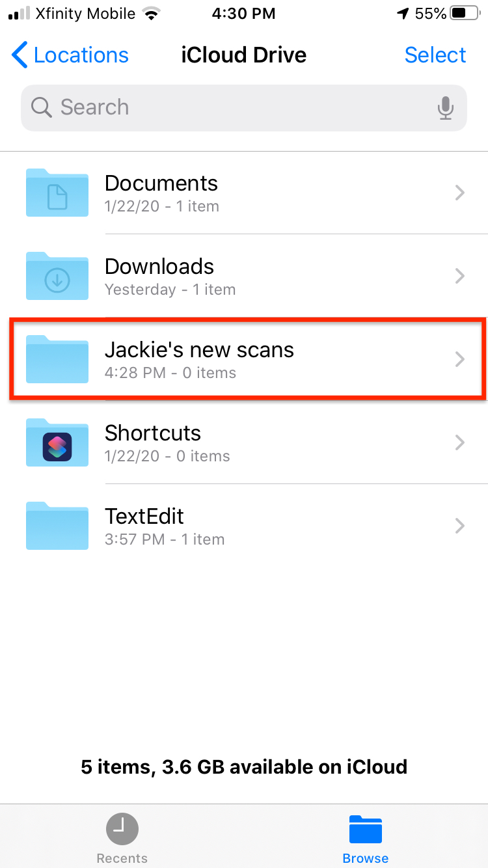The width and height of the screenshot is (488, 868).
Task: Switch to the Browse tab
Action: [x=366, y=839]
